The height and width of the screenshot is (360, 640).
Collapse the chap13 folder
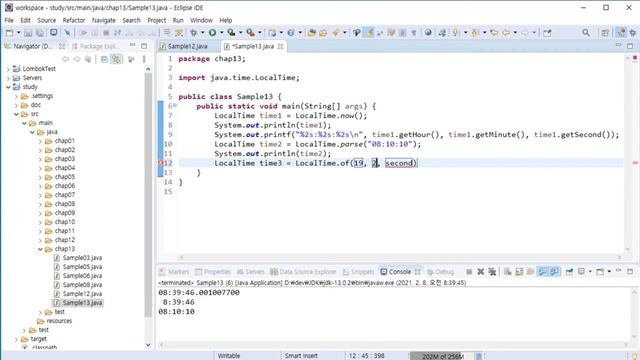[x=40, y=249]
